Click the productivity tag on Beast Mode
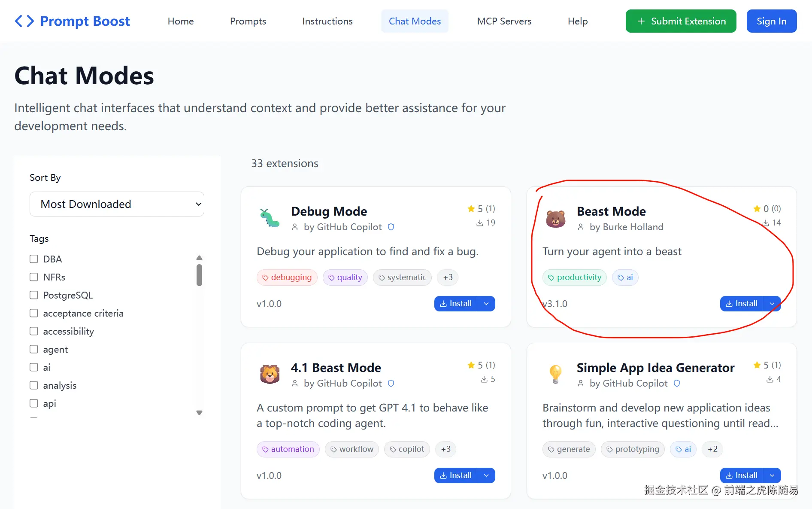 click(x=574, y=277)
